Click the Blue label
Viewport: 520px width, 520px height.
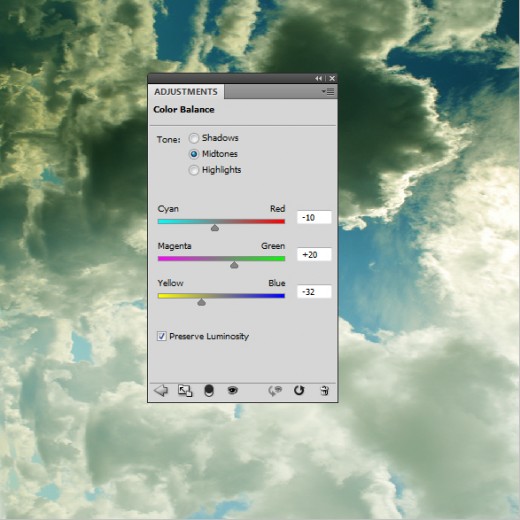coord(277,283)
